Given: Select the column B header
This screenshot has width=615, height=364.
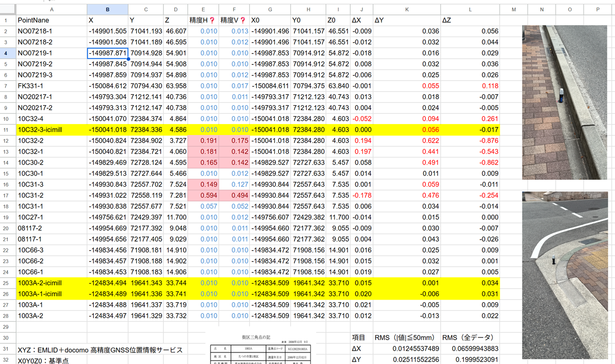Looking at the screenshot, I should 107,10.
